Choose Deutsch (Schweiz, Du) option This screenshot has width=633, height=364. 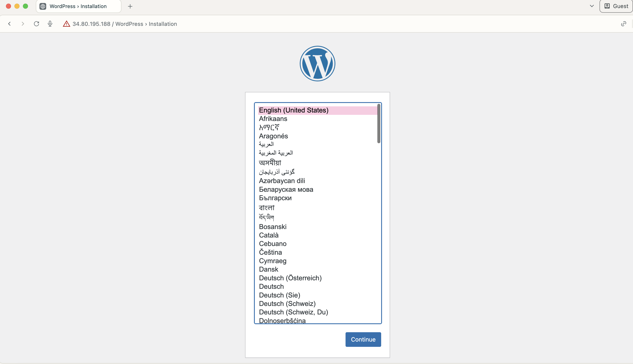[x=293, y=312]
